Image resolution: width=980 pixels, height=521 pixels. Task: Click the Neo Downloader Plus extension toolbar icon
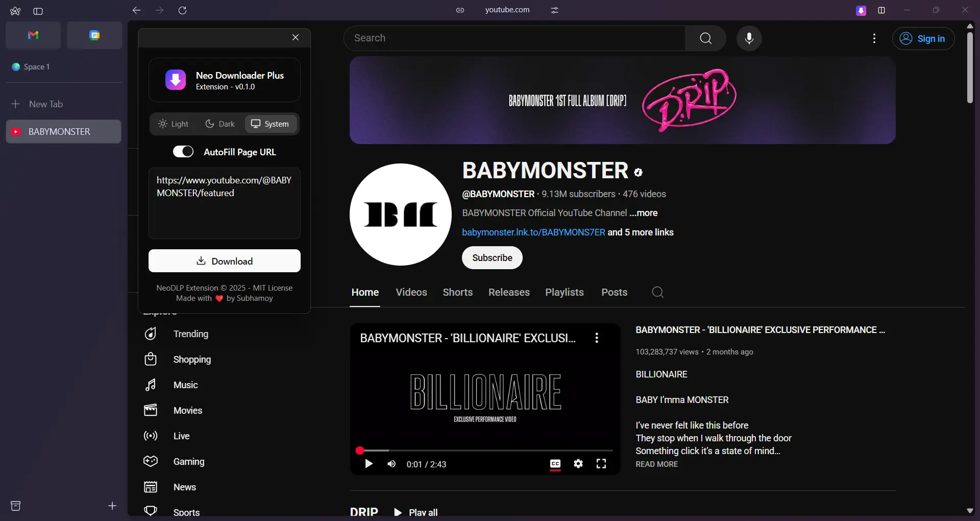(x=861, y=11)
